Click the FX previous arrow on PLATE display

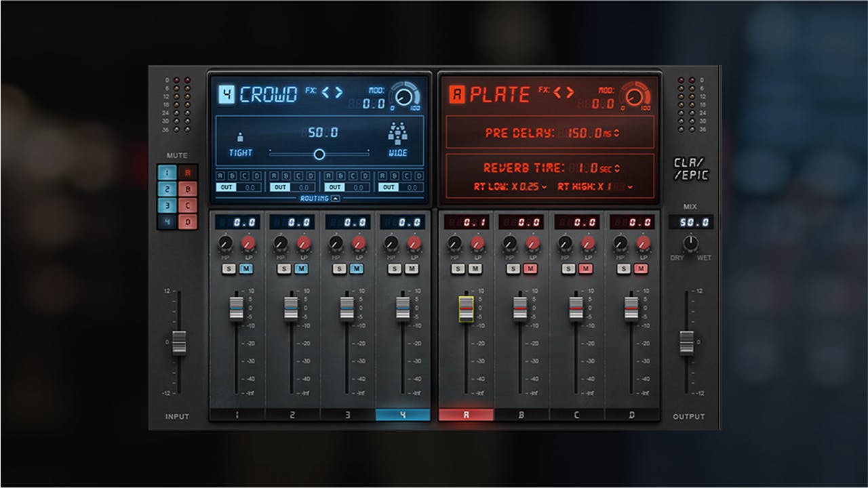click(x=559, y=92)
